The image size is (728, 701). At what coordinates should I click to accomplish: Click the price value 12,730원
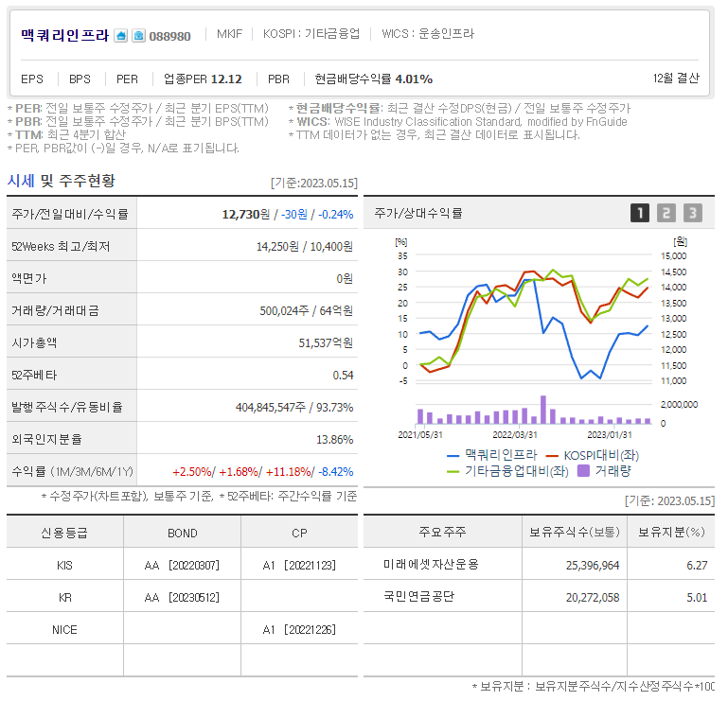(246, 215)
